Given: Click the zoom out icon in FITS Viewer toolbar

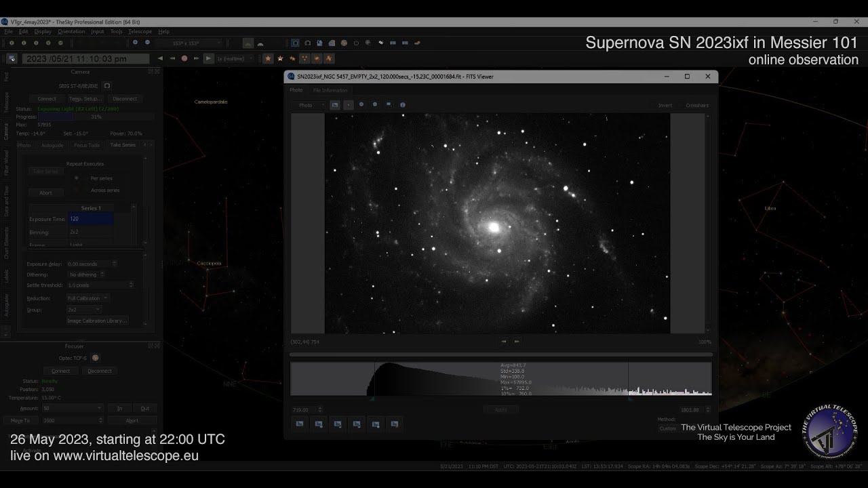Looking at the screenshot, I should click(x=375, y=105).
